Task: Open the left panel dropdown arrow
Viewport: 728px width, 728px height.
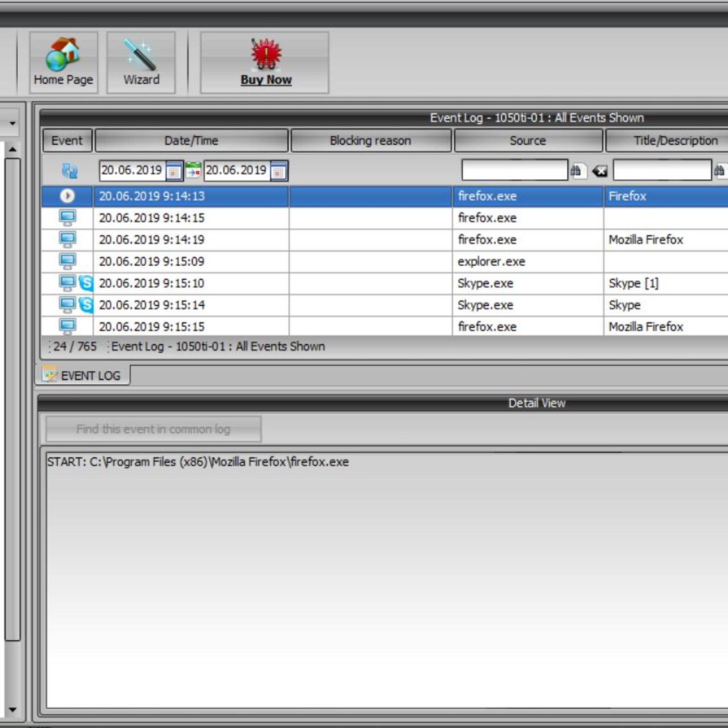Action: tap(12, 123)
